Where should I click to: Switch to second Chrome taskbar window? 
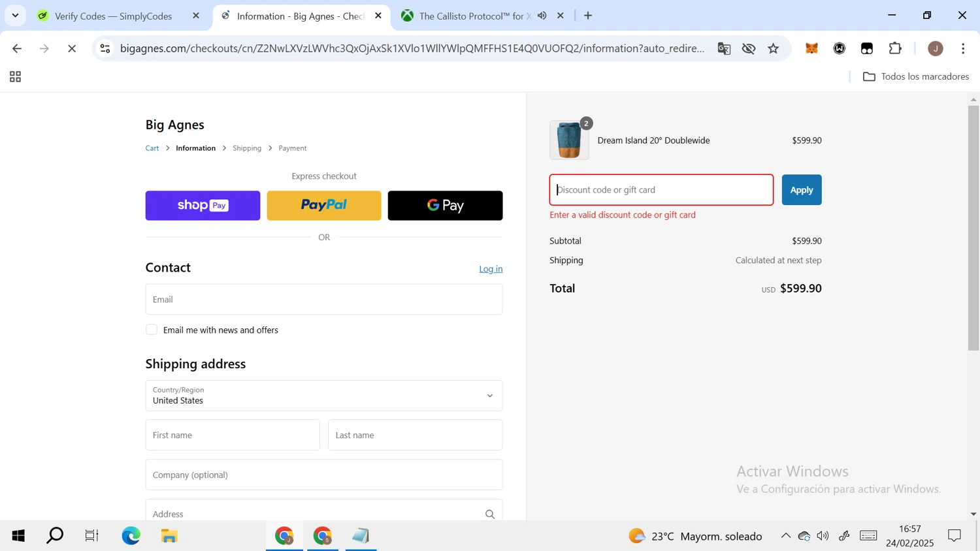pos(323,536)
